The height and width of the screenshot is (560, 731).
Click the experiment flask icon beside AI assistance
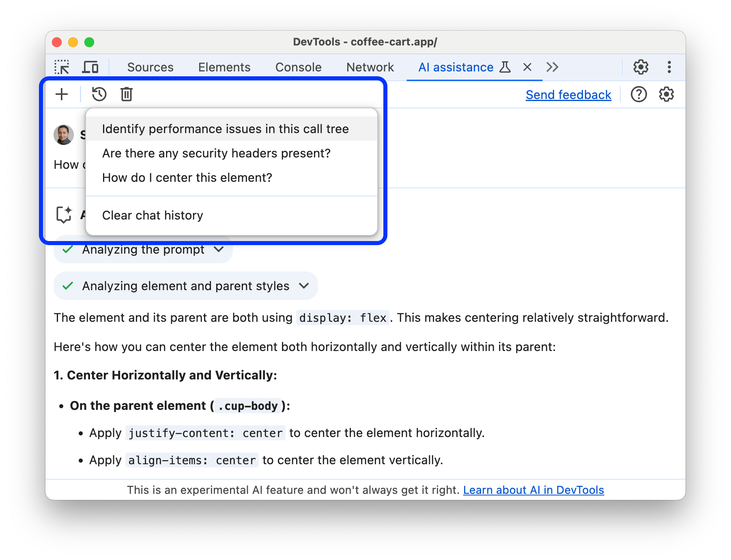pyautogui.click(x=504, y=67)
